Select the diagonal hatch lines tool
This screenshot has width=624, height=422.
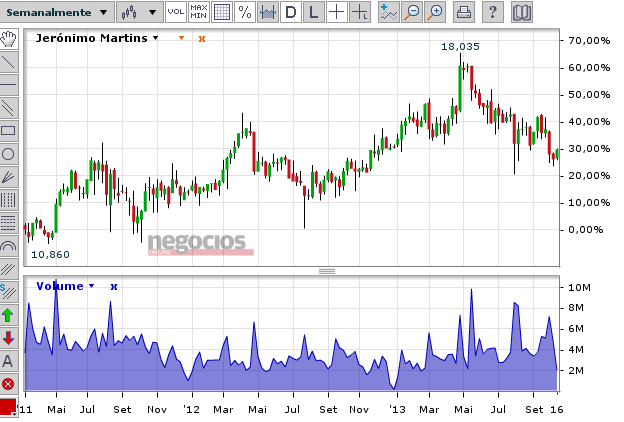point(8,269)
